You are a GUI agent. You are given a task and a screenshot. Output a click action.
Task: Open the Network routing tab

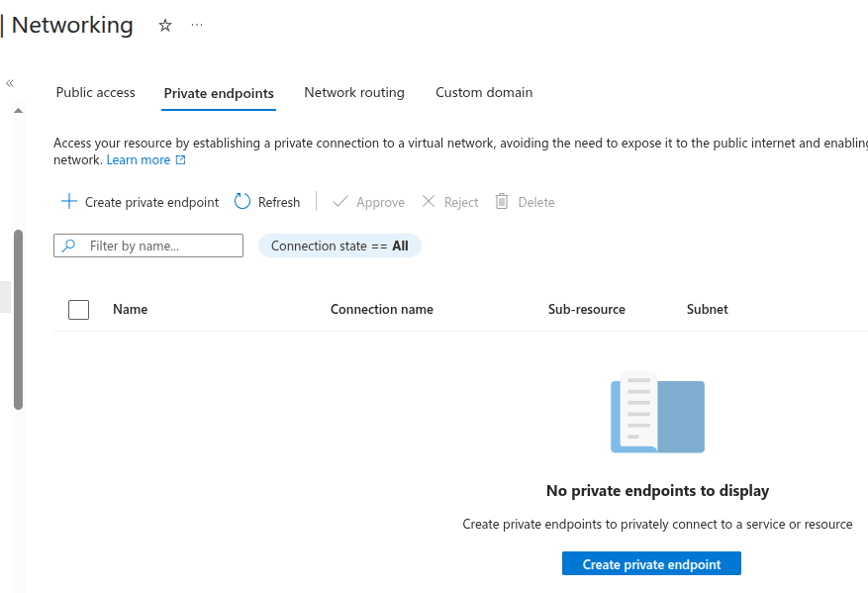pos(353,92)
